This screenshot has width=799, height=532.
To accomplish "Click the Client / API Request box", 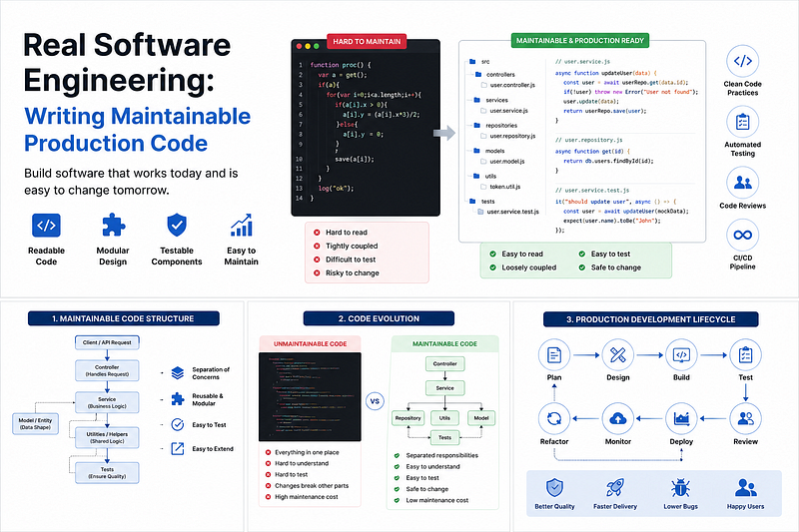I will pyautogui.click(x=107, y=342).
